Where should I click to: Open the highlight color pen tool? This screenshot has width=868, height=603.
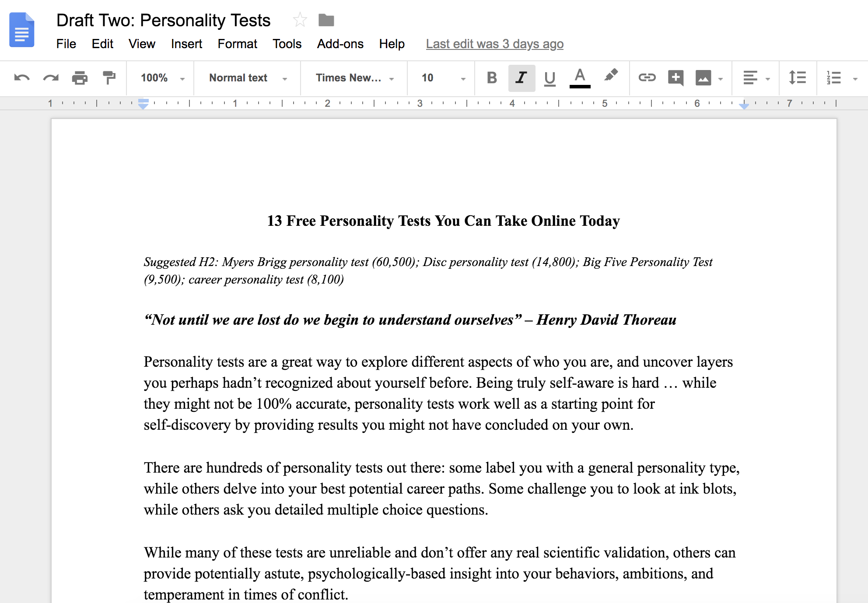[611, 76]
